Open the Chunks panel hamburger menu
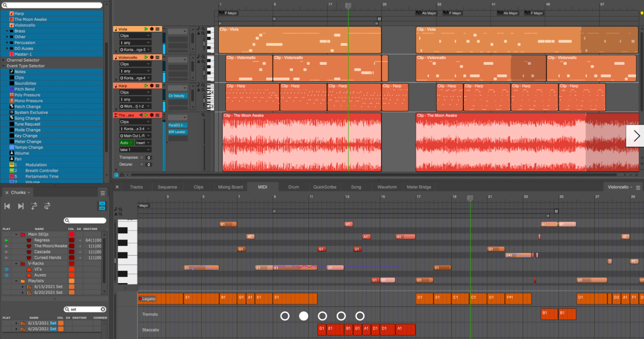This screenshot has width=644, height=339. click(103, 193)
